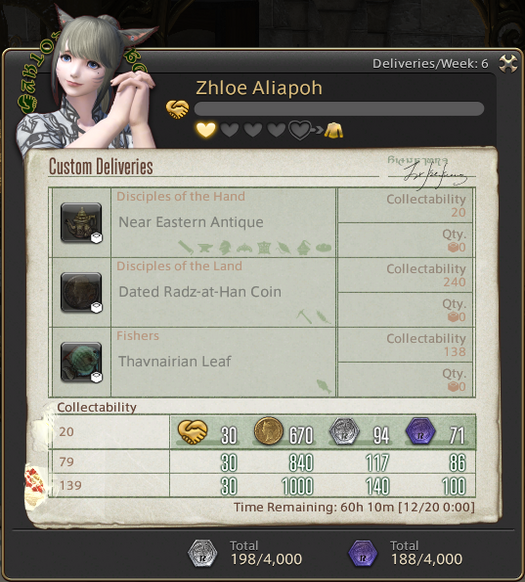
Task: Close the Custom Deliveries window
Action: coord(508,63)
